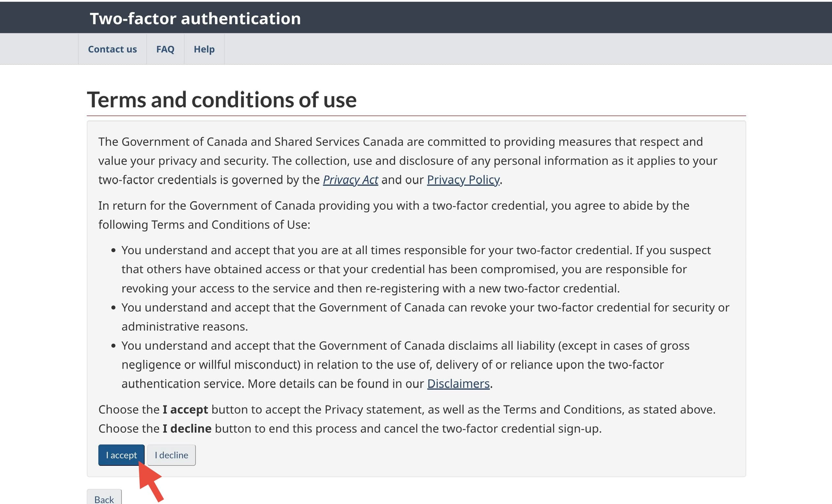Follow the Privacy Policy link
832x504 pixels.
point(463,180)
